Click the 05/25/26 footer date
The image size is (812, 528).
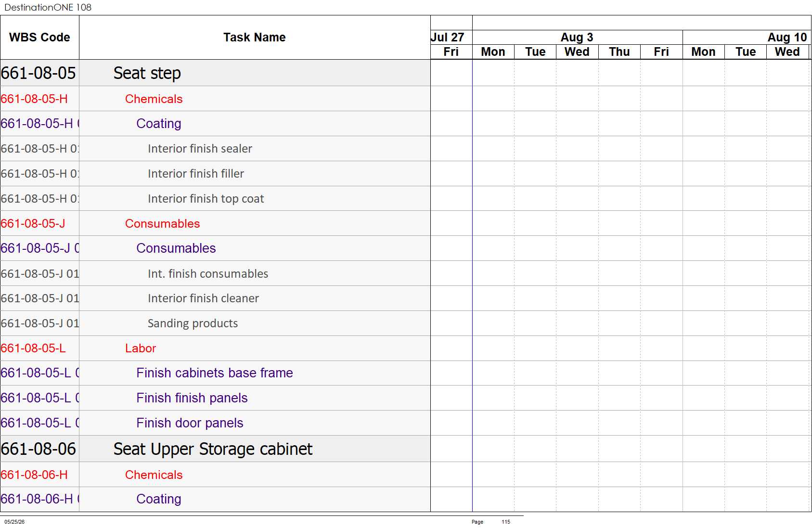point(14,522)
